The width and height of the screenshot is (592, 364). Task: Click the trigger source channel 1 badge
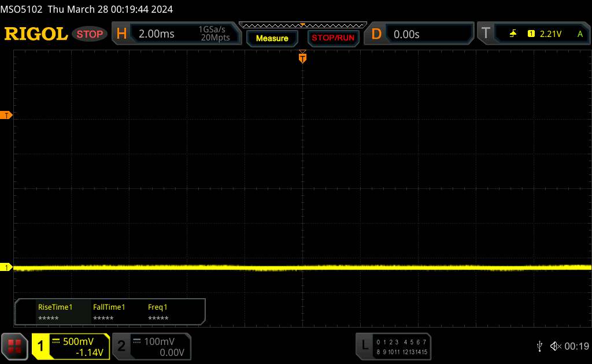click(x=531, y=34)
